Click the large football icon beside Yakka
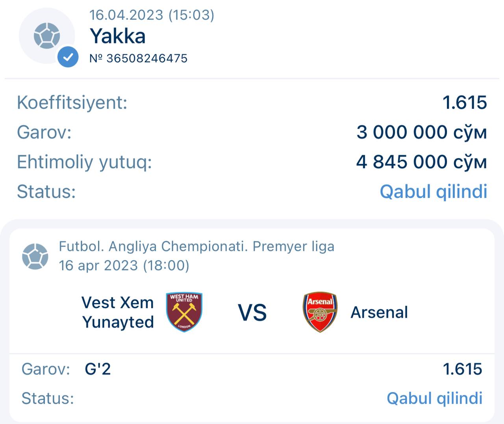The height and width of the screenshot is (424, 504). 46,36
